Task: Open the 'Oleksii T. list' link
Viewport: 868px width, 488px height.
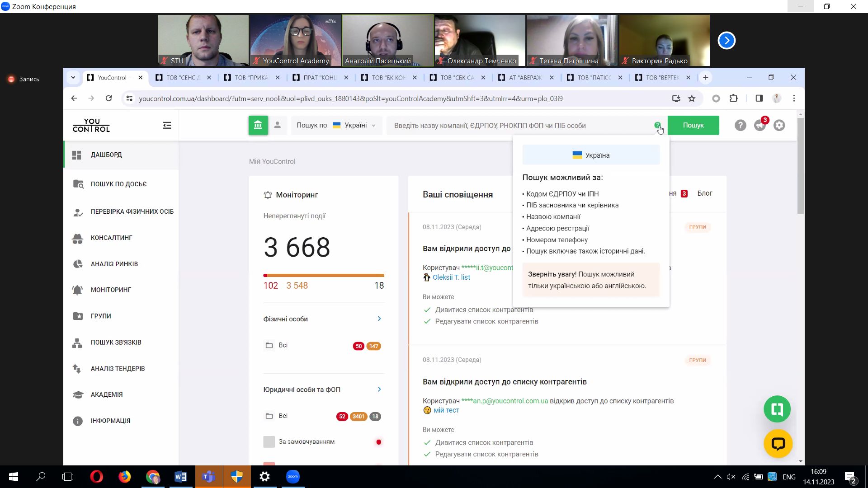Action: [x=451, y=277]
